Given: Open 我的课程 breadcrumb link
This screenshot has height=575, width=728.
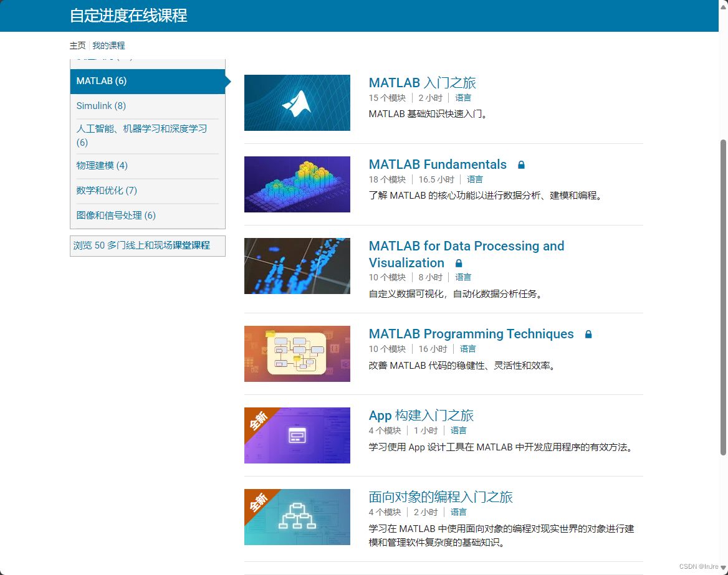Looking at the screenshot, I should pos(108,45).
